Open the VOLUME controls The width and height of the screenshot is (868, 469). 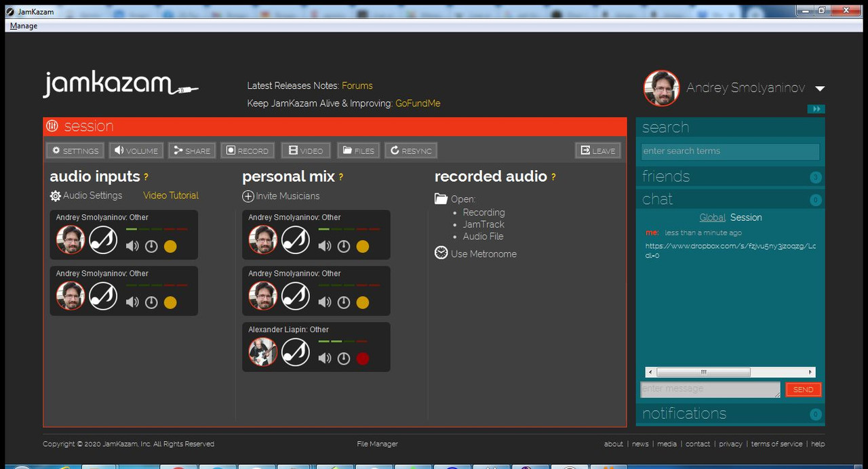(136, 150)
